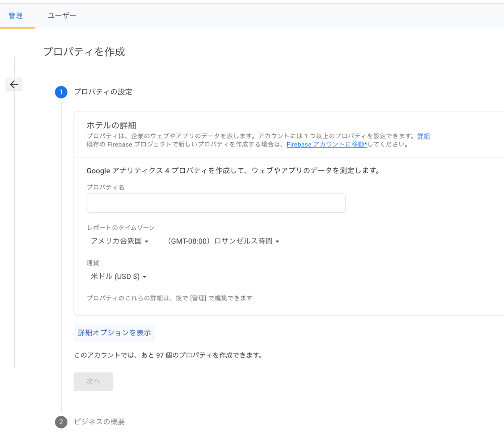
Task: Click the currency dropdown arrow
Action: point(144,276)
